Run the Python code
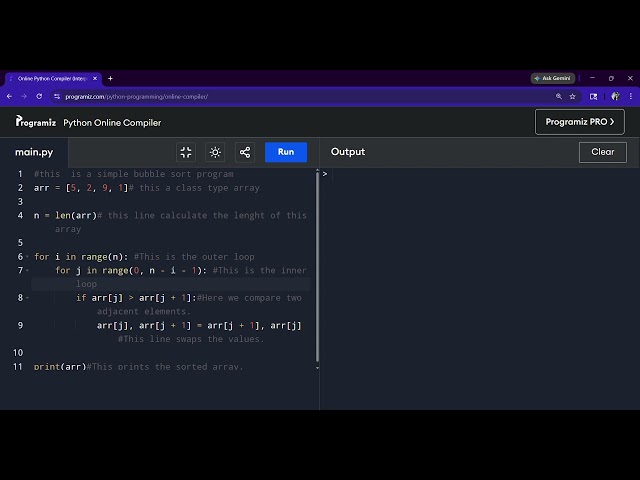The image size is (640, 480). point(286,152)
